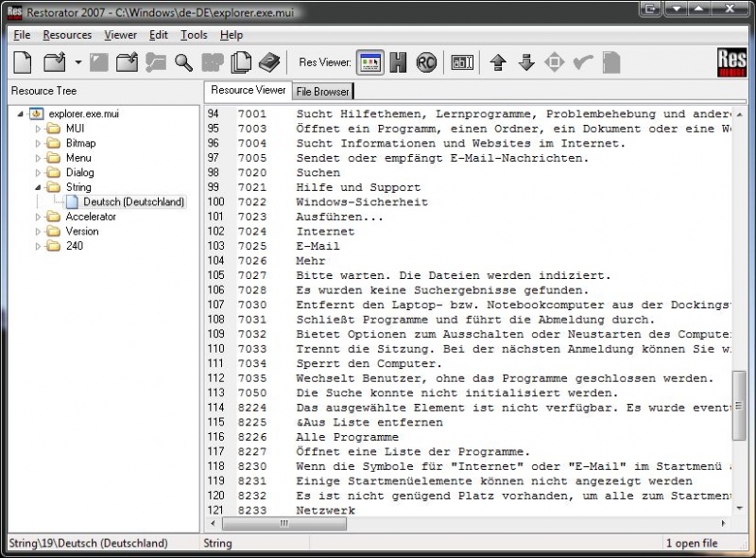
Task: Click the Deutsch (Deutschland) document icon
Action: 72,201
